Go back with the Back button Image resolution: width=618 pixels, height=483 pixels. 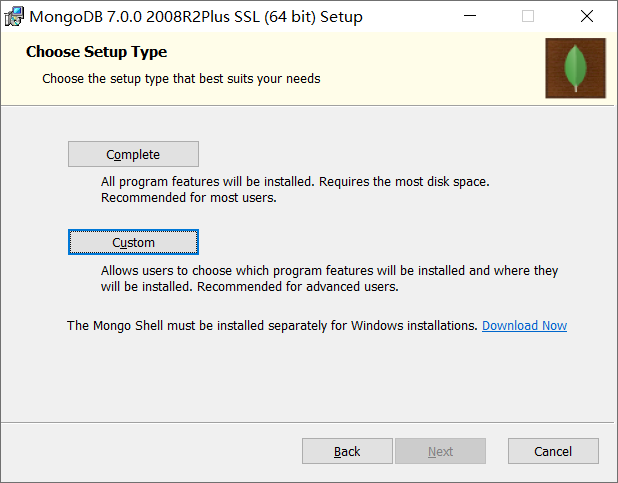[x=347, y=451]
